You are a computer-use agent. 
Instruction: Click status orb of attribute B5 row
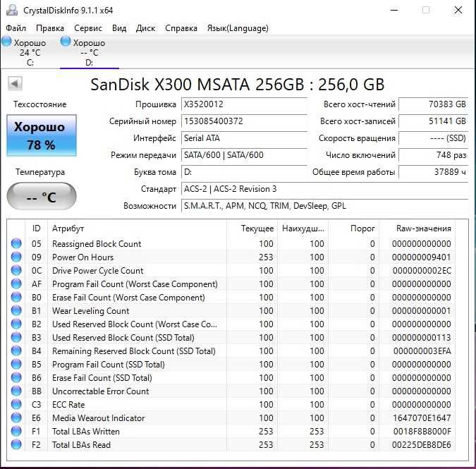(x=16, y=364)
